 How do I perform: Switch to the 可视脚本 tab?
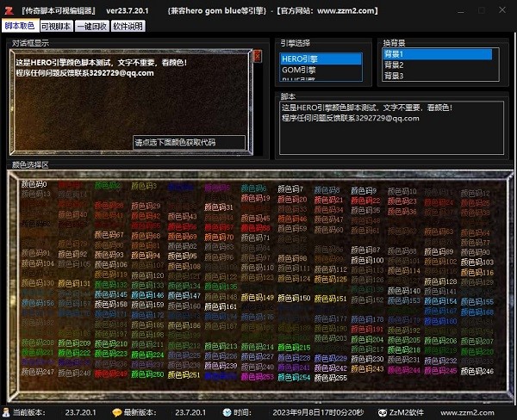click(x=56, y=27)
